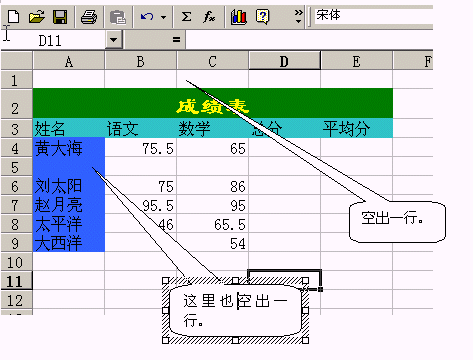Screen dimensions: 473x360
Task: Click the 空出一行 callout shape
Action: [397, 222]
